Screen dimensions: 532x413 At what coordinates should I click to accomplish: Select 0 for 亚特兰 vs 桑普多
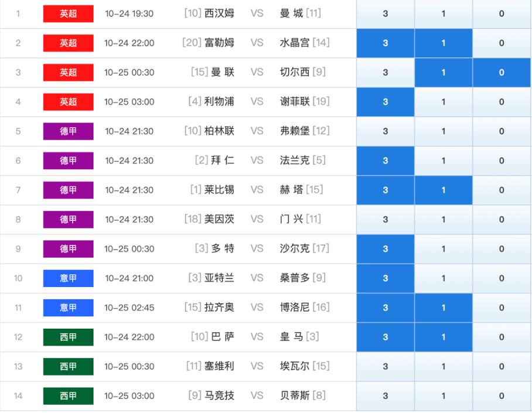[502, 278]
